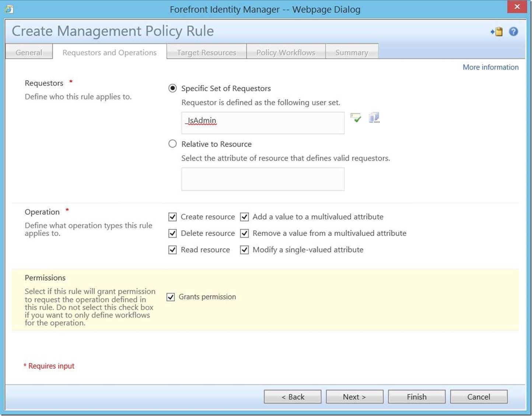Click the IsAdmin requestor set field

click(x=263, y=123)
